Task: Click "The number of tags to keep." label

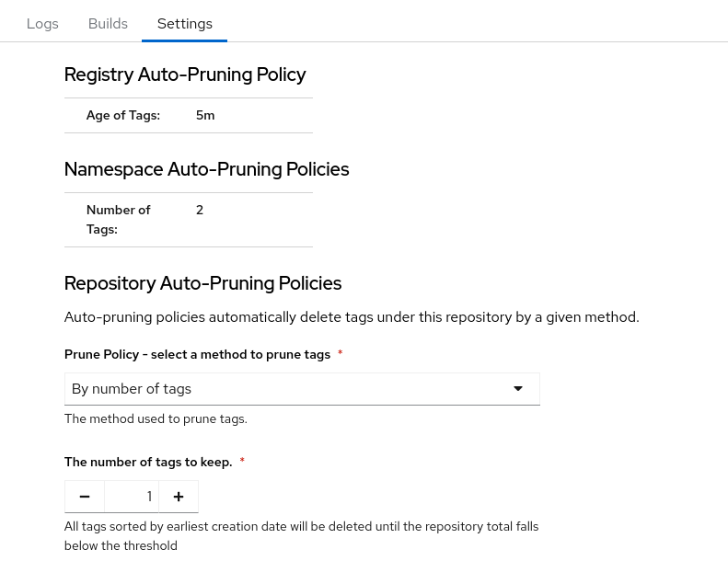Action: 148,463
